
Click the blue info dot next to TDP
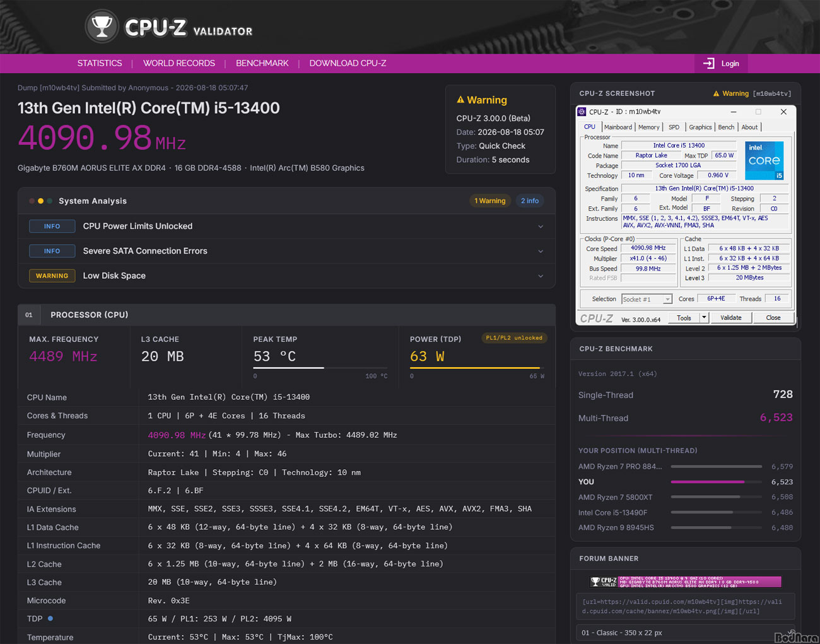point(50,618)
